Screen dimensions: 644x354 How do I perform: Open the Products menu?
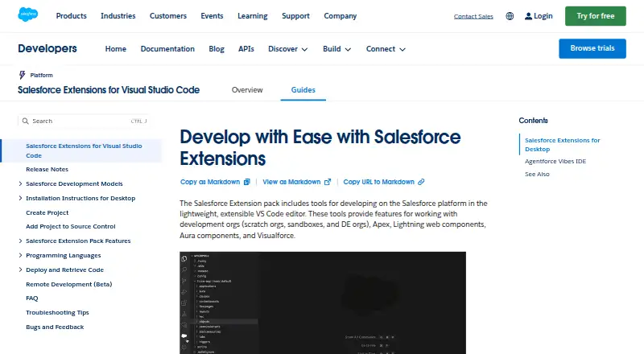coord(72,16)
